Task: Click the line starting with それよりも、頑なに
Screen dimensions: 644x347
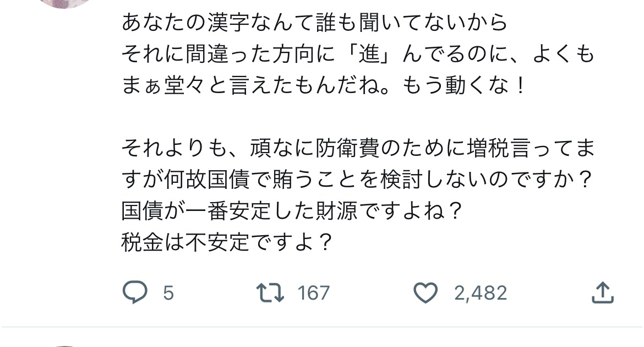Action: [x=358, y=148]
